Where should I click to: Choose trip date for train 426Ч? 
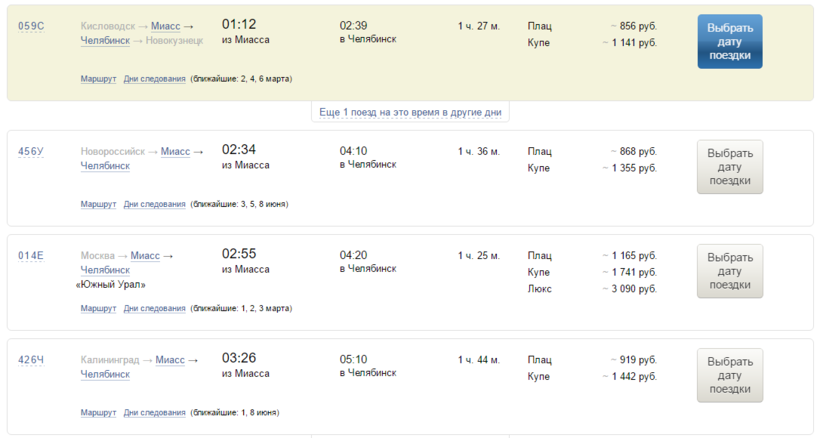click(730, 375)
